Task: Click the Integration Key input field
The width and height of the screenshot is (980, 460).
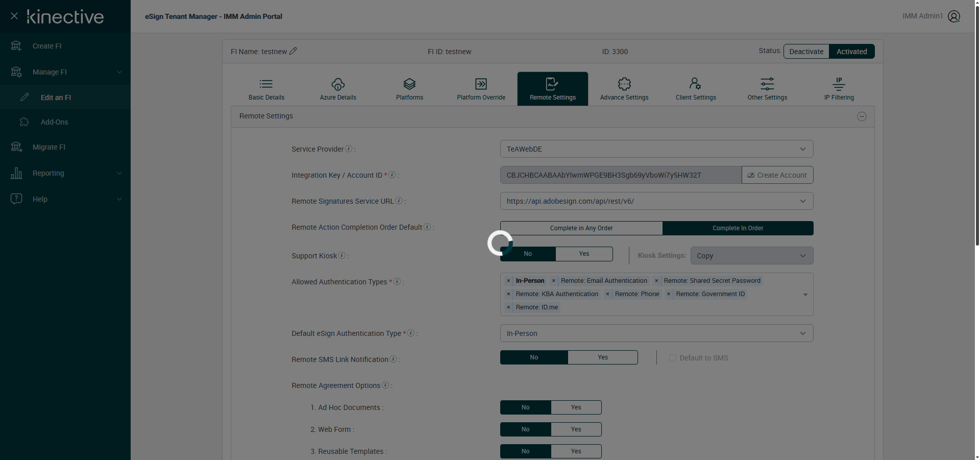Action: 621,175
